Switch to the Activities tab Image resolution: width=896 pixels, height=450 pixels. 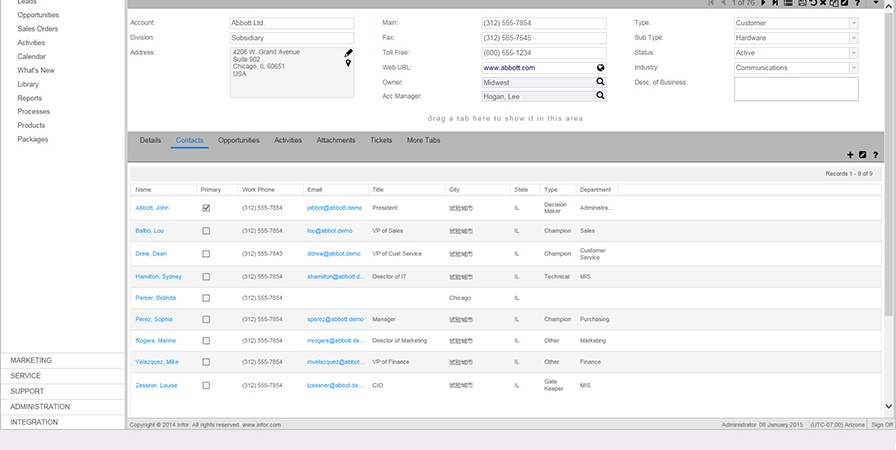(288, 140)
